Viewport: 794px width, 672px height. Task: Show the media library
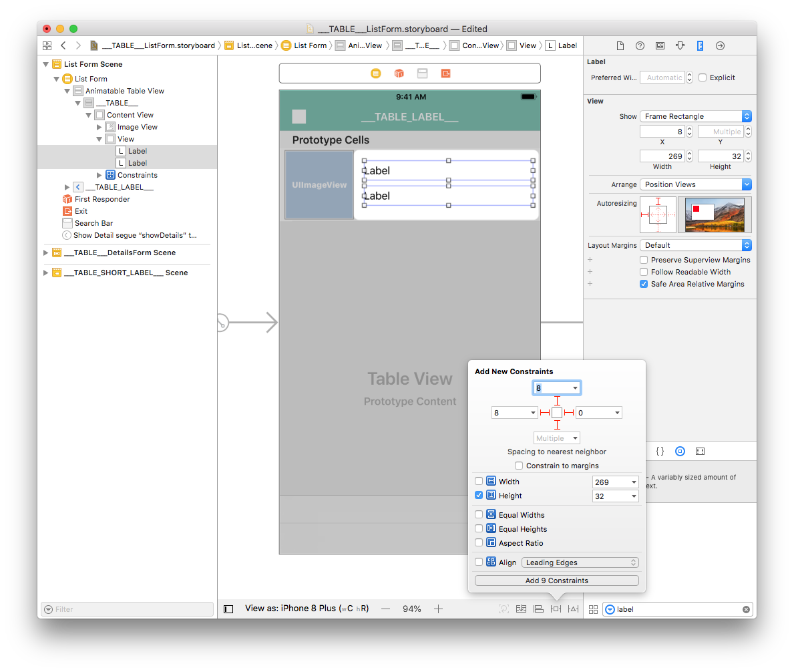(701, 451)
